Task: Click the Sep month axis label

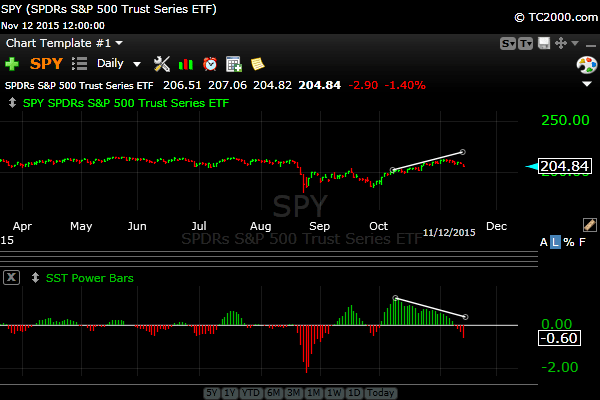Action: point(320,226)
